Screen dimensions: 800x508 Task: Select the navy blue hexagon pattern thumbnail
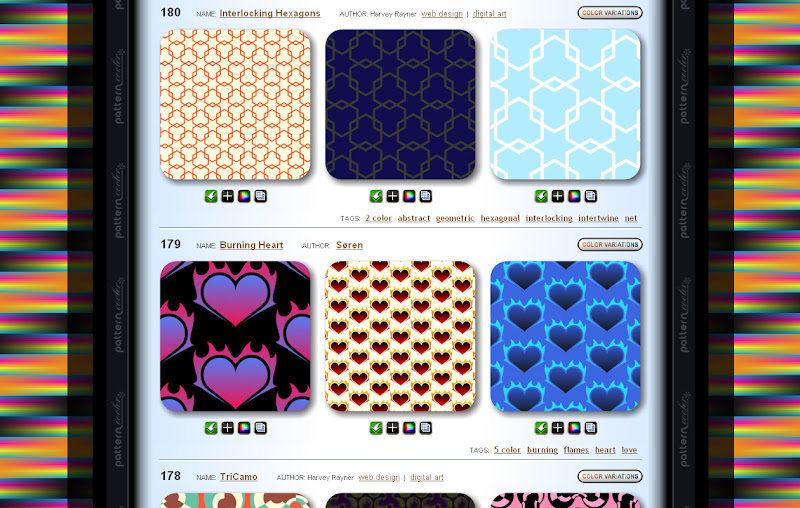tap(400, 105)
